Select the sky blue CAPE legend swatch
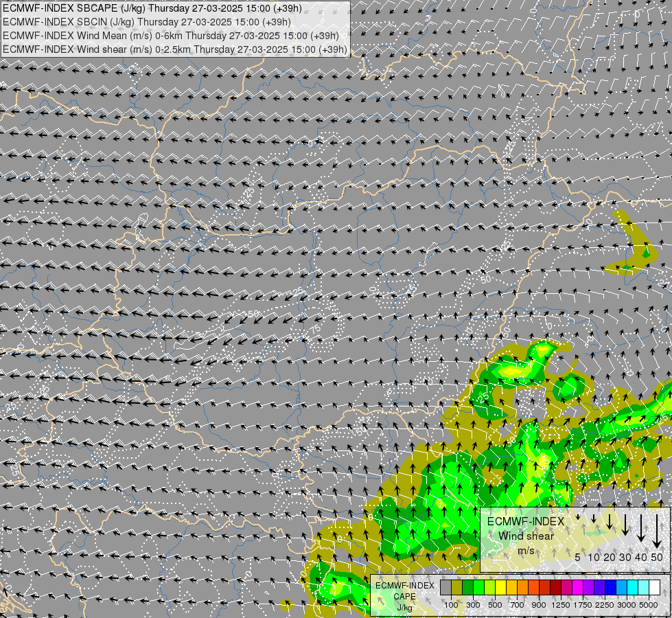The image size is (672, 618). (x=622, y=588)
